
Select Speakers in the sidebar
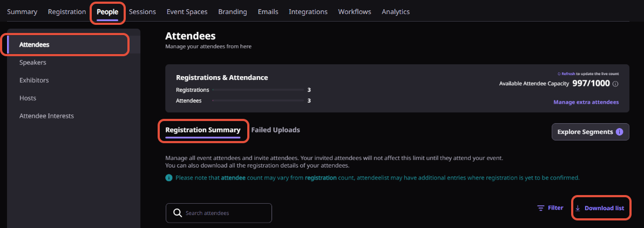pyautogui.click(x=33, y=63)
